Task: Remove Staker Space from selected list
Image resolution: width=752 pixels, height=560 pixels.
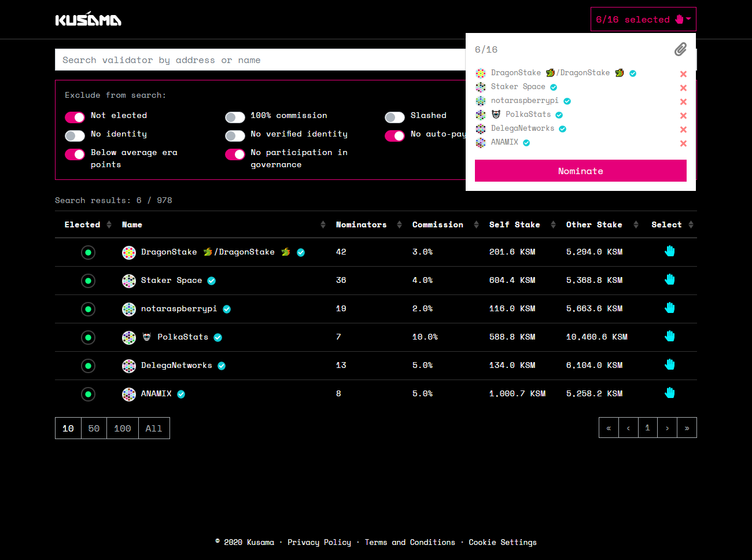Action: point(683,87)
